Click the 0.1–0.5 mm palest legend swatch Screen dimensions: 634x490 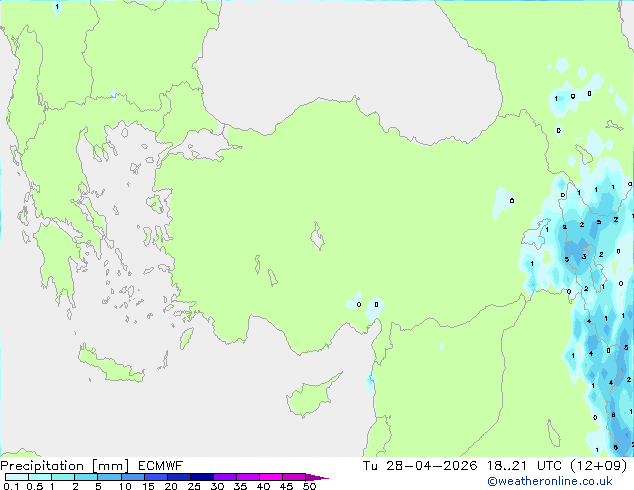tap(17, 477)
